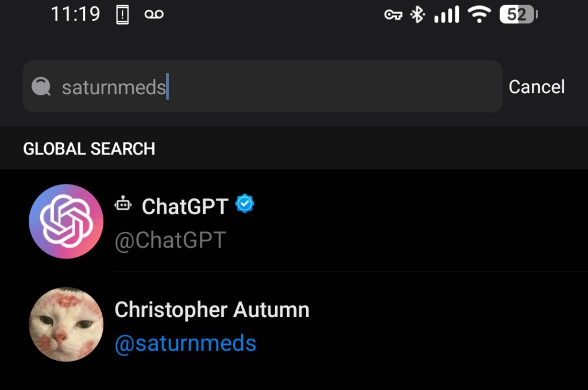The height and width of the screenshot is (390, 588).
Task: Open the ChatGPT avatar logo
Action: click(66, 222)
